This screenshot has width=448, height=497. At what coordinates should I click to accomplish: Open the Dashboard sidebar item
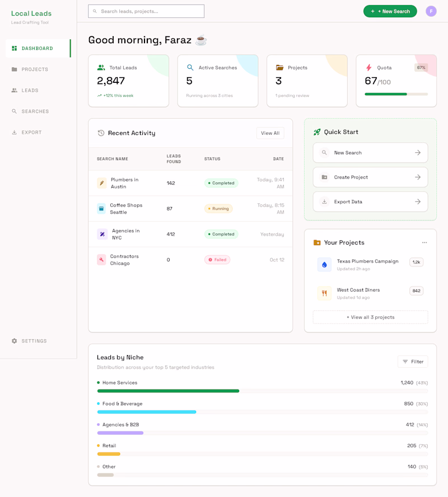pos(38,48)
